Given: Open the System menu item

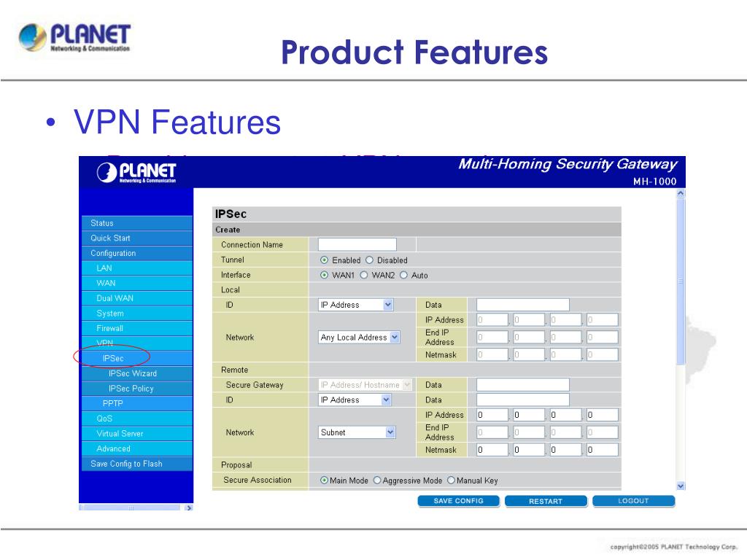Looking at the screenshot, I should click(x=137, y=314).
